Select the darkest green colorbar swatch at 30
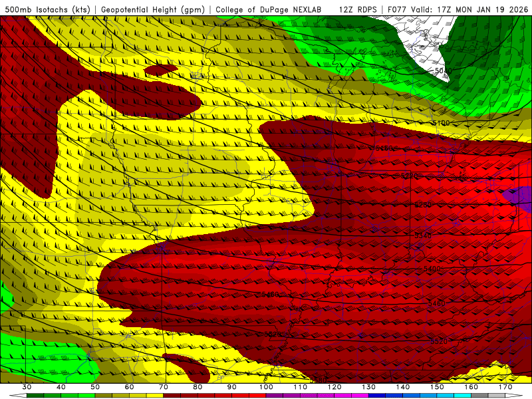Viewport: 532px width, 399px height. (x=35, y=396)
